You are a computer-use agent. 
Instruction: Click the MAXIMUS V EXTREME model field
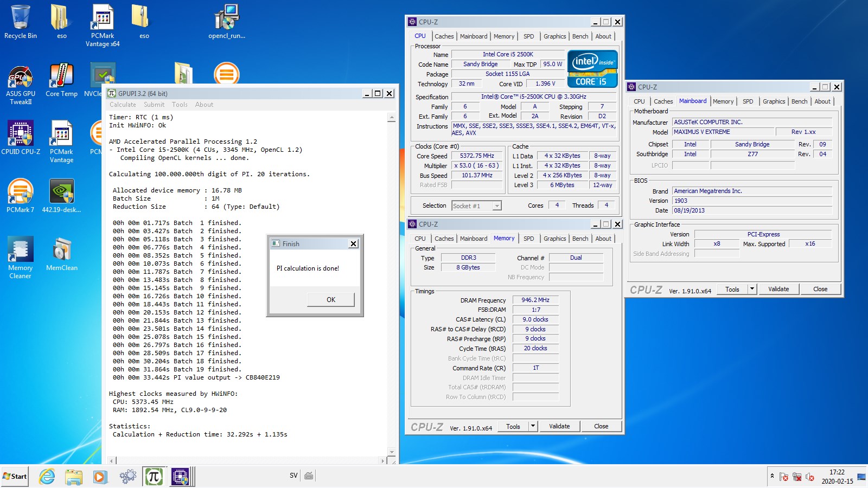point(723,132)
